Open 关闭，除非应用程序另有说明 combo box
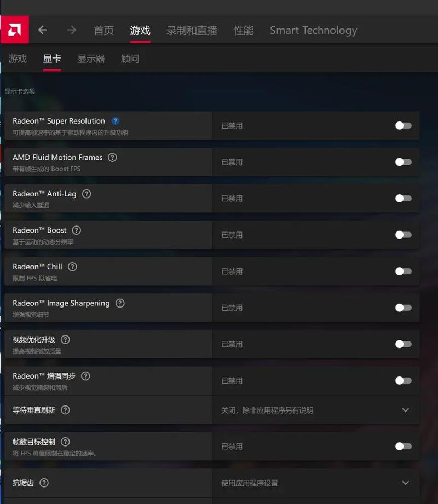 tap(316, 410)
